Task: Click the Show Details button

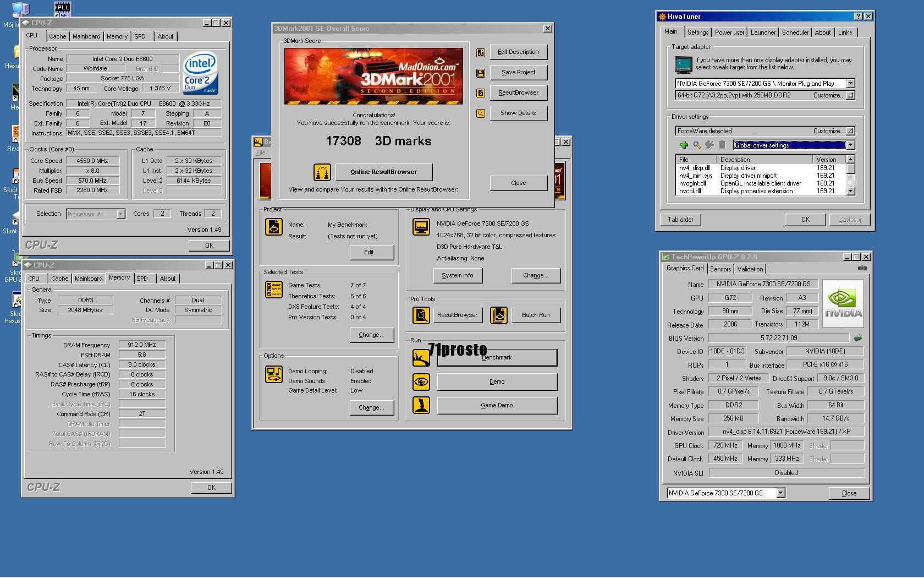Action: (x=519, y=113)
